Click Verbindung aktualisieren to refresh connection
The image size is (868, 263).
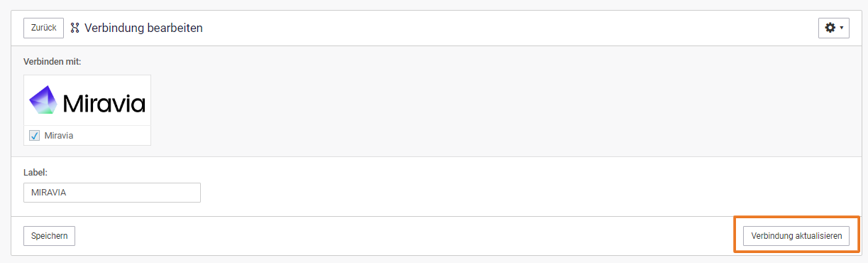[796, 236]
